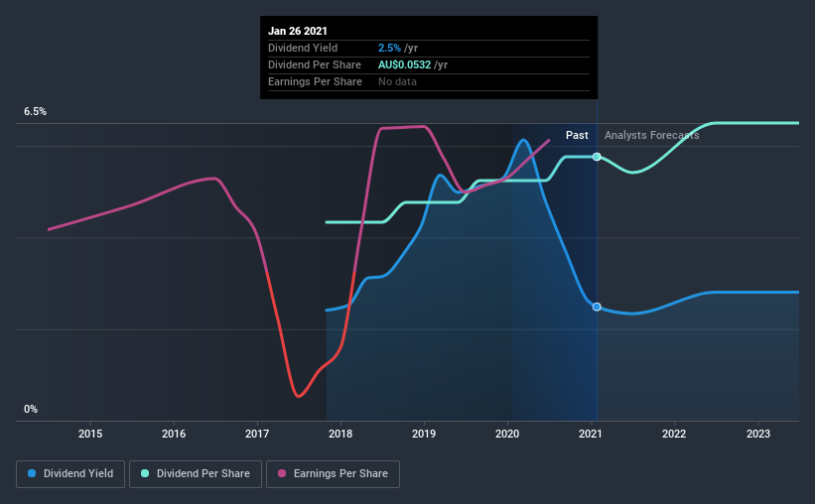Select the teal dividend per share data marker
815x504 pixels.
[597, 157]
